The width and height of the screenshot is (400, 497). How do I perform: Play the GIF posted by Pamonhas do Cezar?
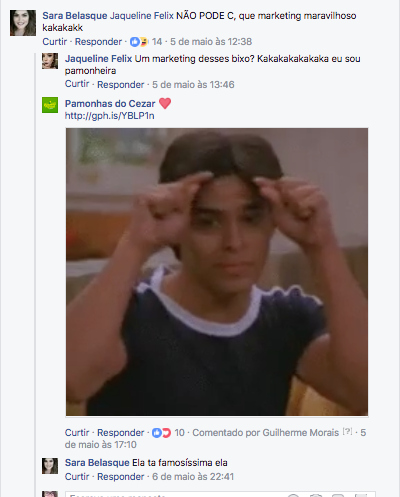coord(217,272)
